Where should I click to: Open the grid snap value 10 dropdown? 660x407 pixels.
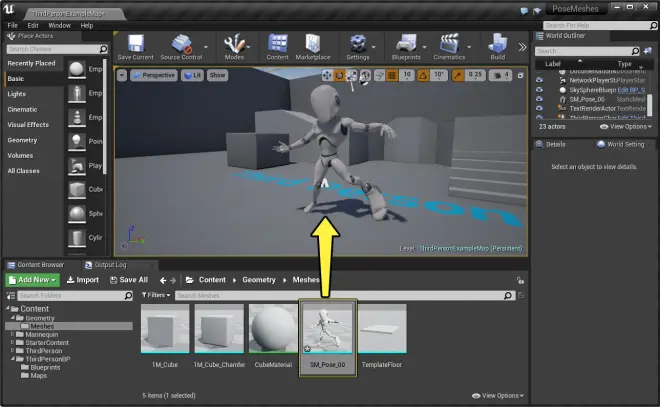tap(407, 75)
